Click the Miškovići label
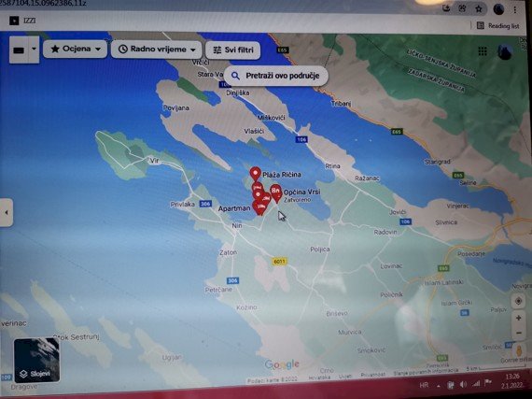 (271, 118)
